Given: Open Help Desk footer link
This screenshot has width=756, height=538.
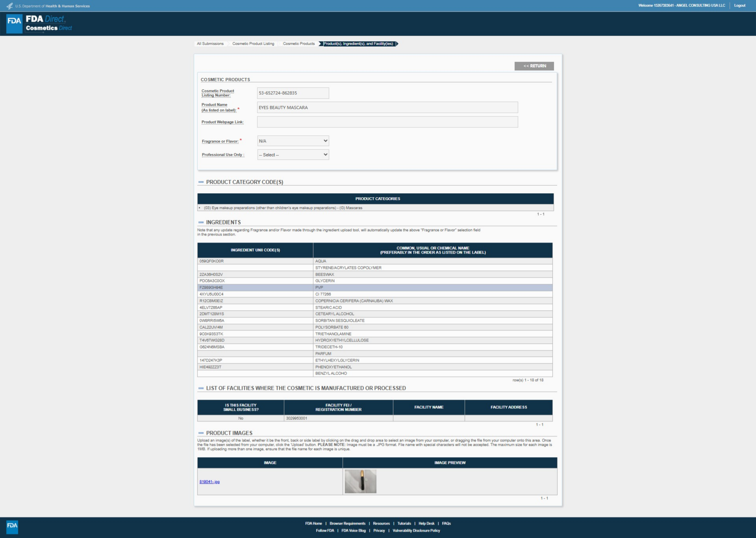Looking at the screenshot, I should 426,523.
